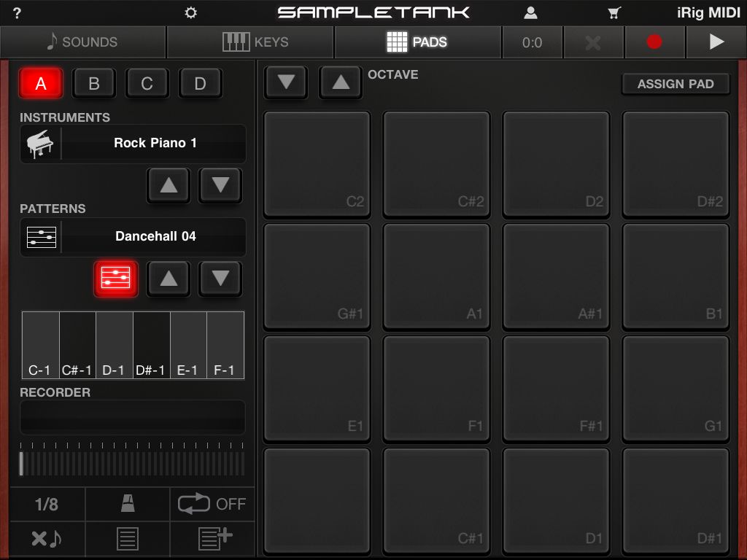The width and height of the screenshot is (747, 560).
Task: Tap the unlabeled bottom-left pad
Action: point(317,501)
